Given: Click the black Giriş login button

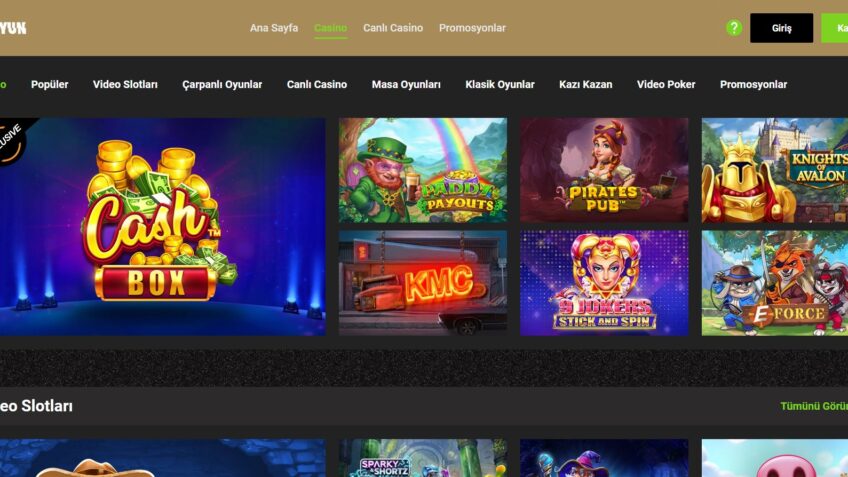Looking at the screenshot, I should click(781, 28).
